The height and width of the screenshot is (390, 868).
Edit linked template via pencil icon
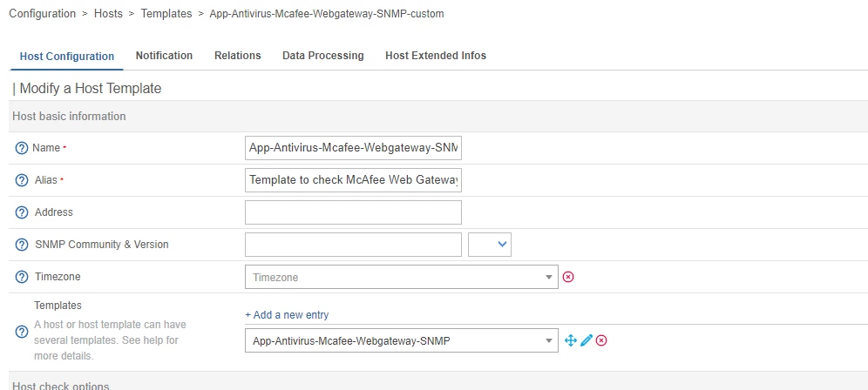tap(587, 340)
